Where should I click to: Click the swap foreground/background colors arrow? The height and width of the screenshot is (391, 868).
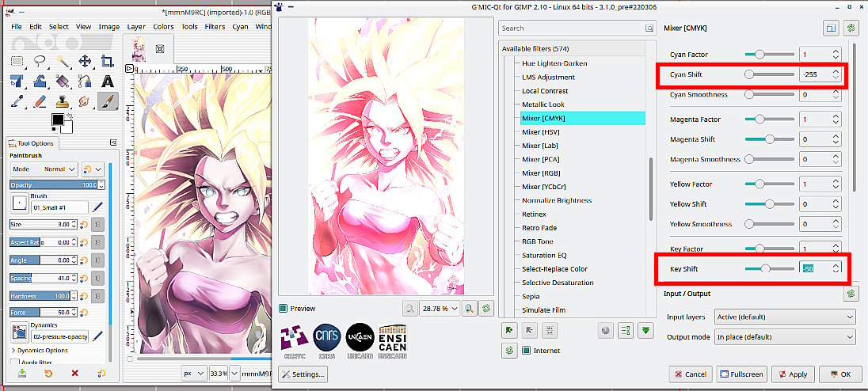click(69, 116)
